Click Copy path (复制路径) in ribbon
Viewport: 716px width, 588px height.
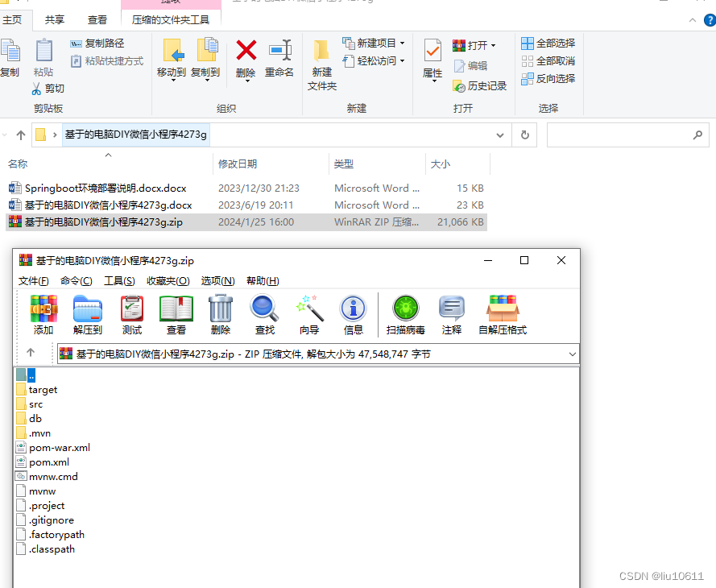[97, 43]
